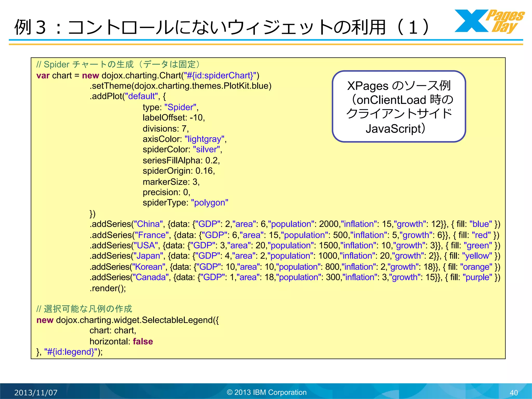Click the 'chart: chart,' line
Image resolution: width=532 pixels, height=399 pixels.
coord(113,330)
